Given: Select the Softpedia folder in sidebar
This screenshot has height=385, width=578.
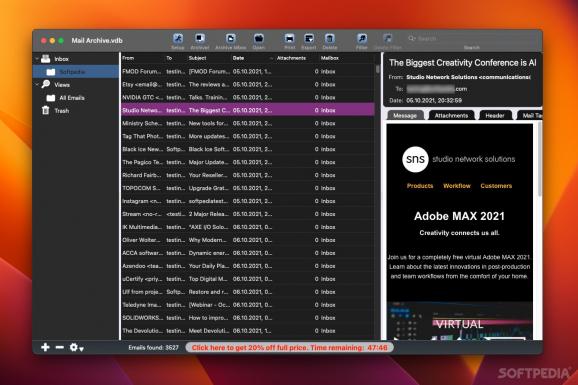Looking at the screenshot, I should click(x=76, y=72).
